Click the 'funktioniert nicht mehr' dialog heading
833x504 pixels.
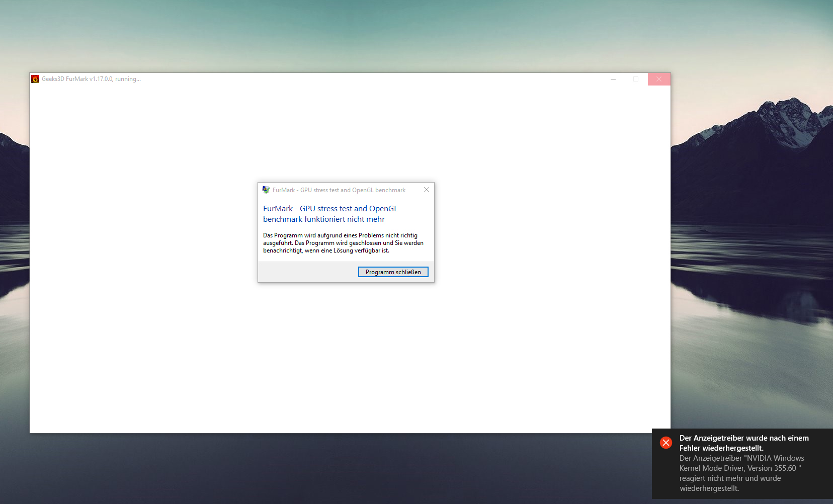tap(330, 214)
